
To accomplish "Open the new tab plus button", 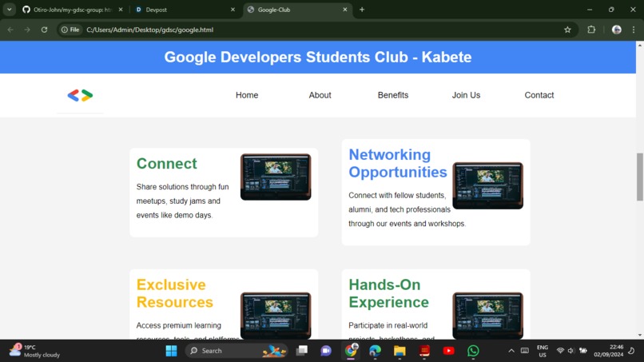I will point(362,10).
